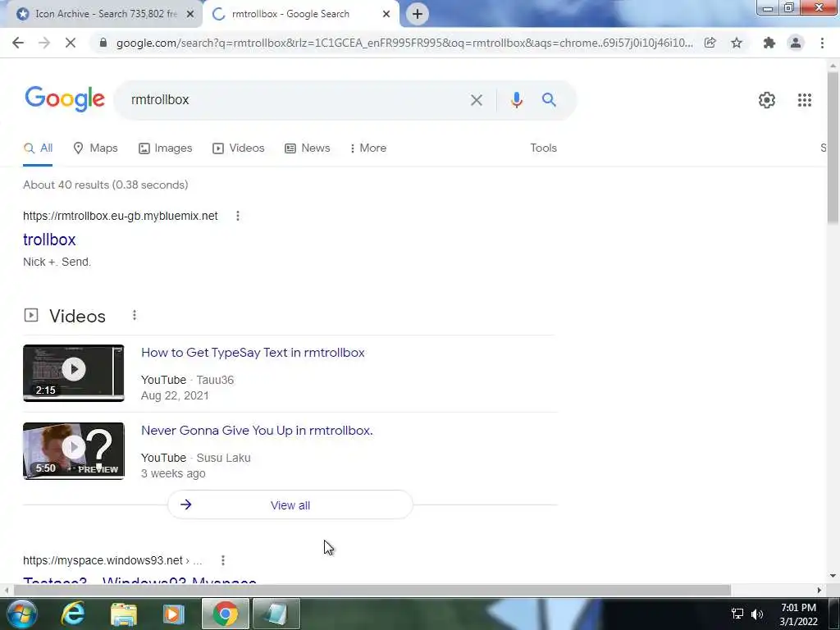Open Google settings gear
Image resolution: width=840 pixels, height=630 pixels.
point(767,100)
